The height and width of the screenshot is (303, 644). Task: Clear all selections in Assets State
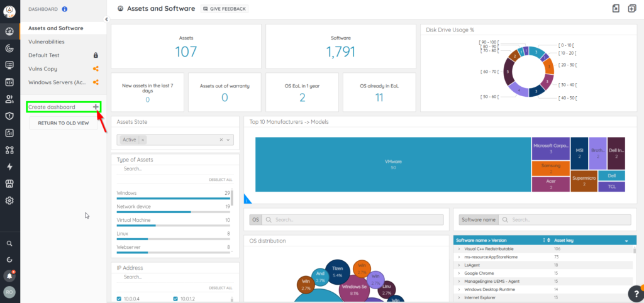[221, 140]
